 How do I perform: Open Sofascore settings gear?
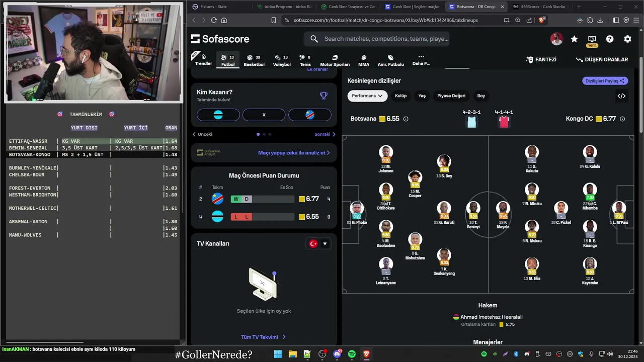tap(627, 39)
